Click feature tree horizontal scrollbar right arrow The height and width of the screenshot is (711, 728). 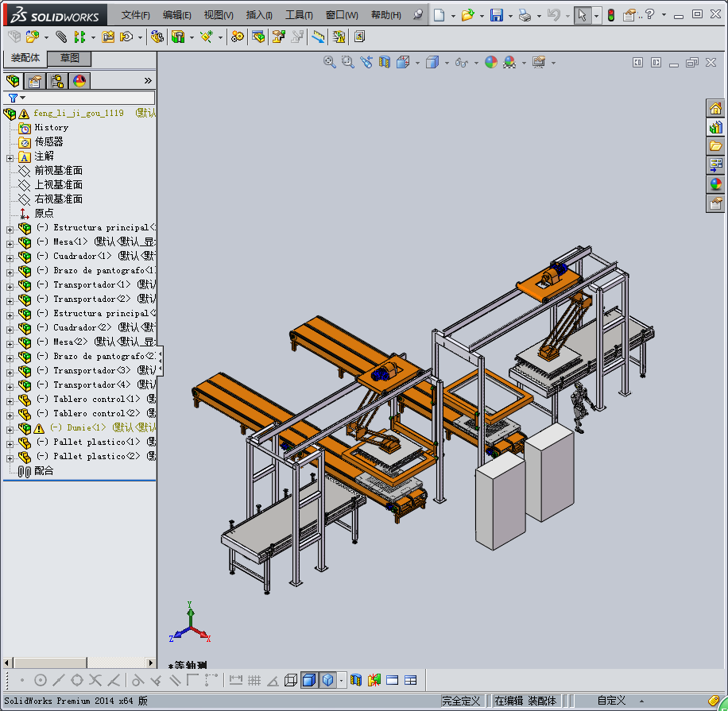coord(151,663)
